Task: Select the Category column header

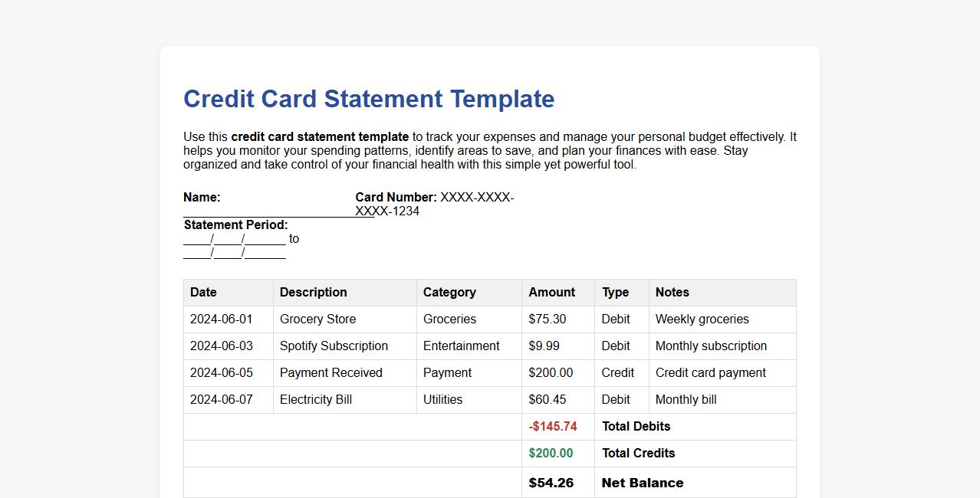Action: 449,292
